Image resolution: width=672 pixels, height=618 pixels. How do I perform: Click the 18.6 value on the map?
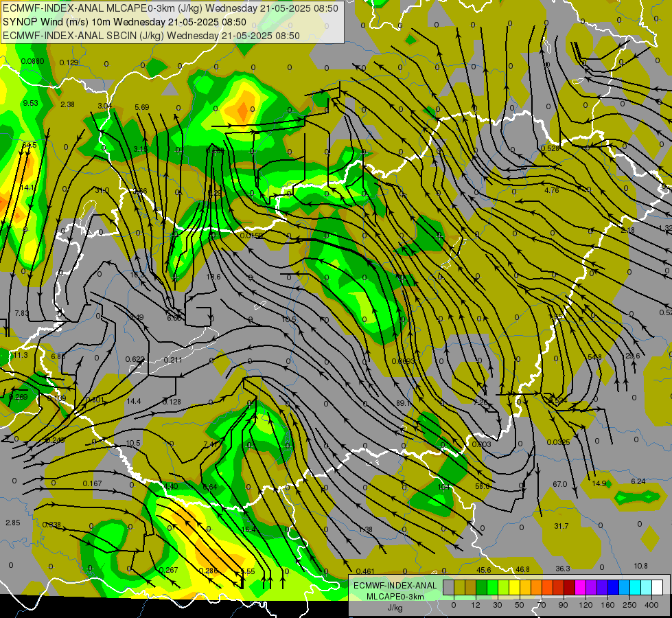click(x=213, y=277)
